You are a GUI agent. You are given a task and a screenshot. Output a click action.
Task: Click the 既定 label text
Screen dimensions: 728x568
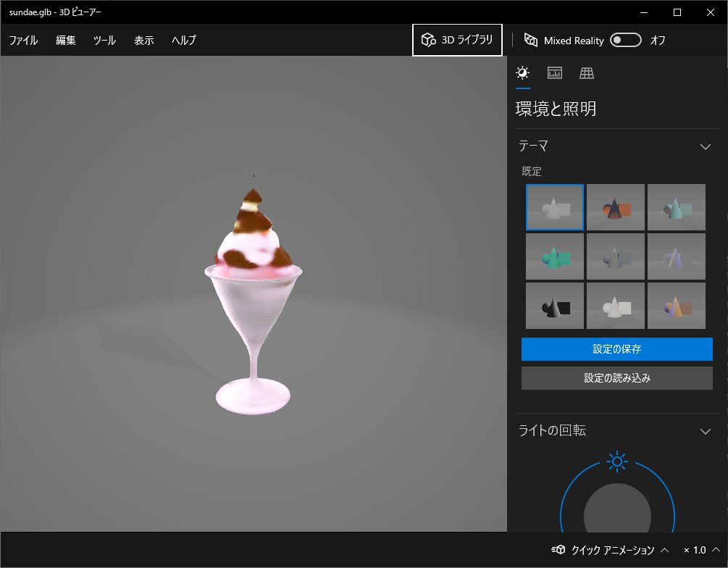tap(532, 172)
